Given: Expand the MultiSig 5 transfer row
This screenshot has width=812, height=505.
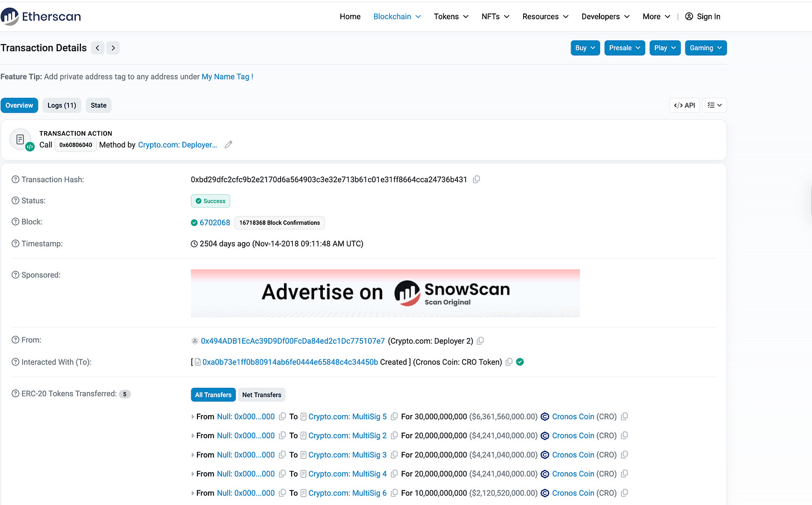Looking at the screenshot, I should pyautogui.click(x=193, y=417).
